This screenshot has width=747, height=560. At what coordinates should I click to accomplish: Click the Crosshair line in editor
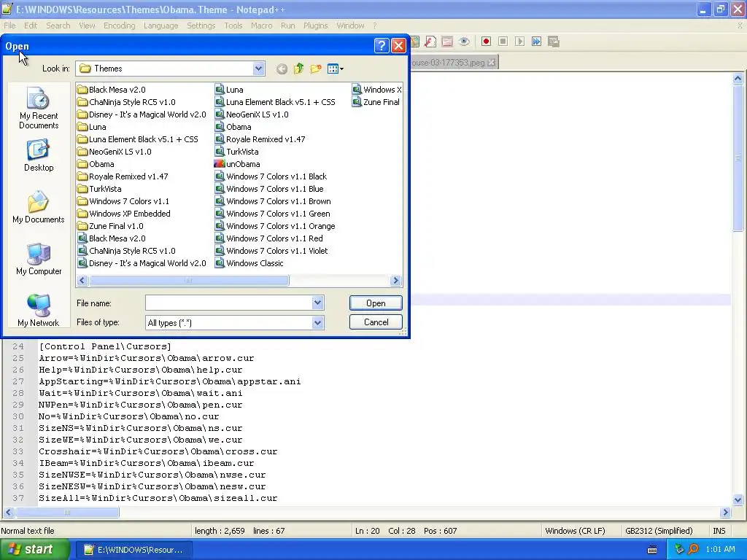158,451
